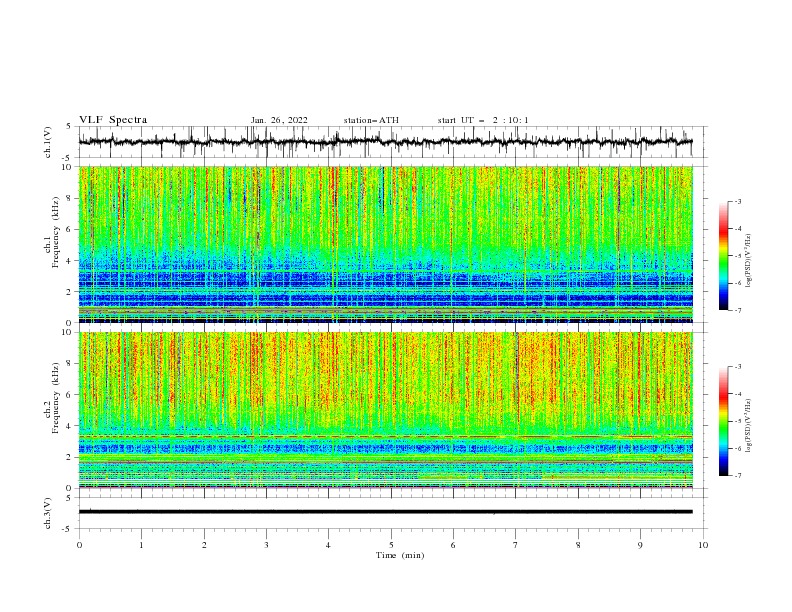Click time axis tick label '0'
The image size is (792, 612).
click(x=79, y=545)
